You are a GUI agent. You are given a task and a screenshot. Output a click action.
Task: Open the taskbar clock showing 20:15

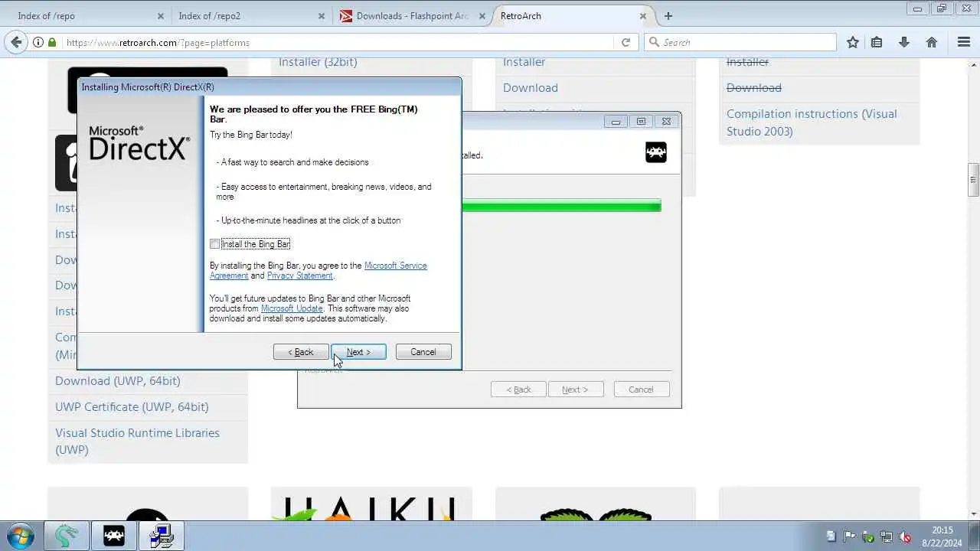(942, 536)
